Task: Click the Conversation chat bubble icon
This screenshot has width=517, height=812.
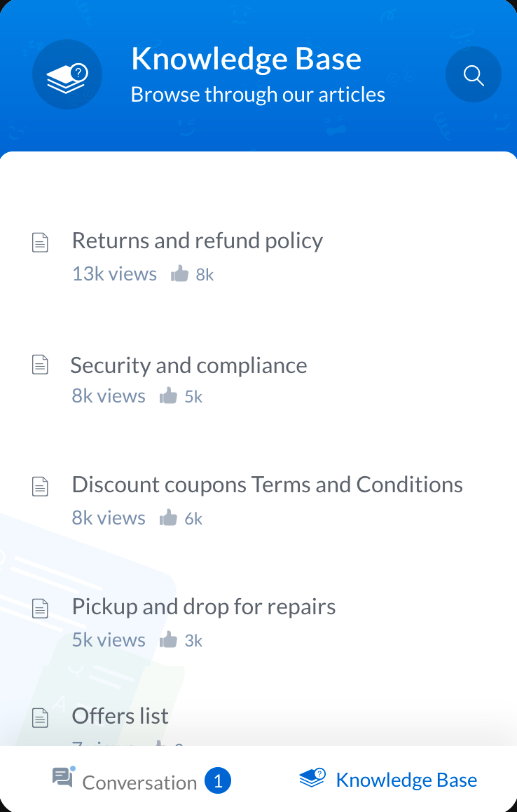Action: [x=63, y=777]
